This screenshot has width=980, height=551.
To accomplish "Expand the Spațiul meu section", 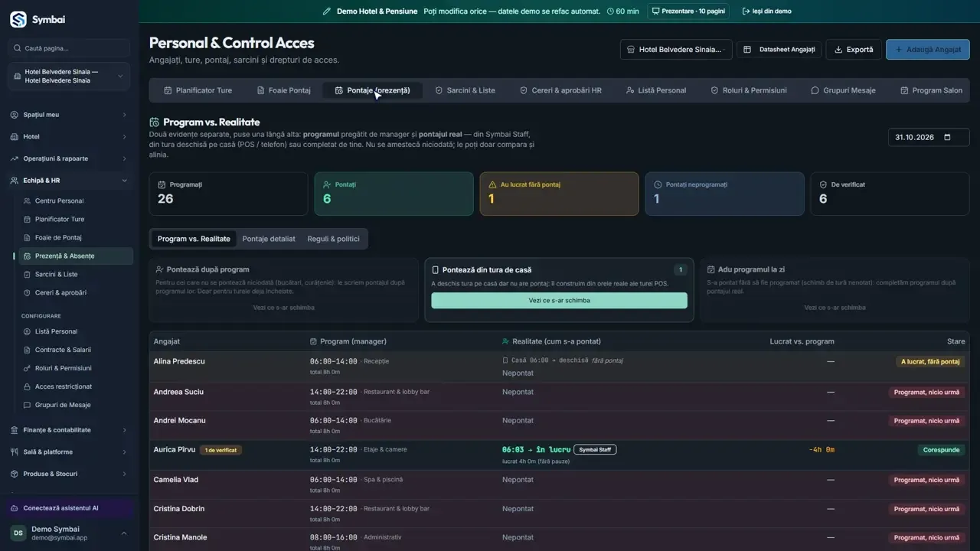I will pos(69,115).
